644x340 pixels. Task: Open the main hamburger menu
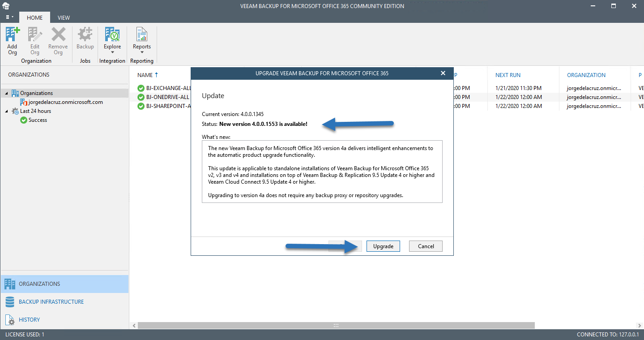(x=9, y=17)
